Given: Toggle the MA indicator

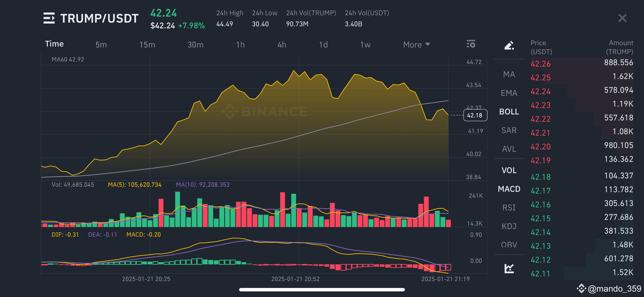Looking at the screenshot, I should [x=509, y=74].
